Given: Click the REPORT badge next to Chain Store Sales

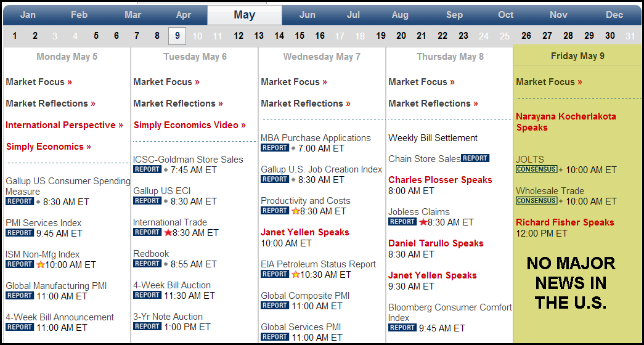Looking at the screenshot, I should click(475, 158).
